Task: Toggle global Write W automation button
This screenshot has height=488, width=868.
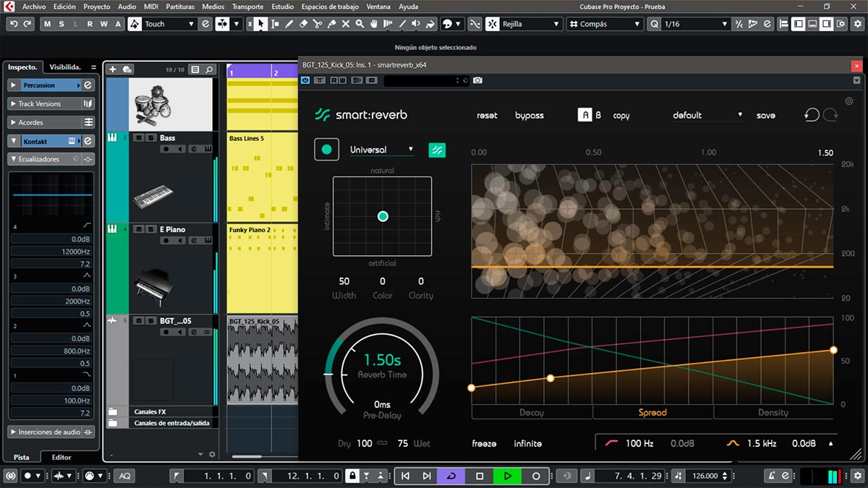Action: point(105,24)
